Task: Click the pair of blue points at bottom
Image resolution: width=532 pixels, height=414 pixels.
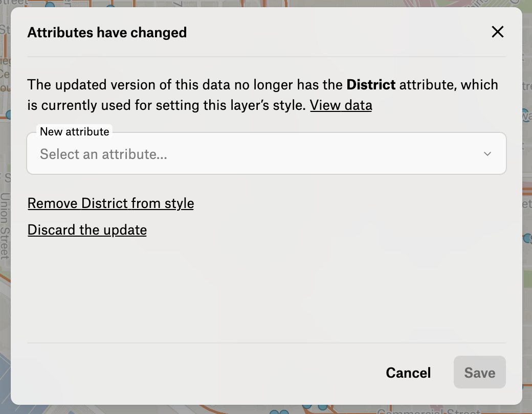Action: tap(278, 412)
